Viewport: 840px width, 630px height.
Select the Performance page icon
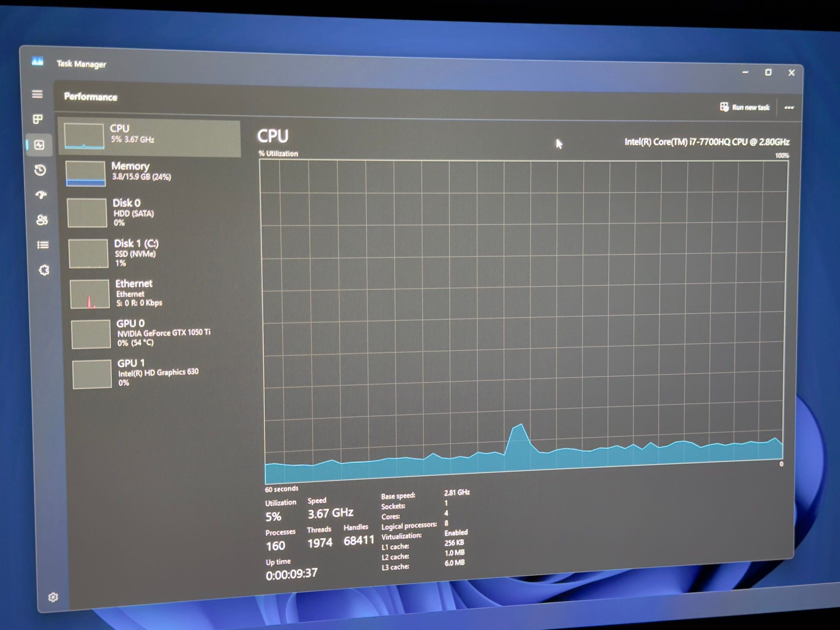point(39,145)
